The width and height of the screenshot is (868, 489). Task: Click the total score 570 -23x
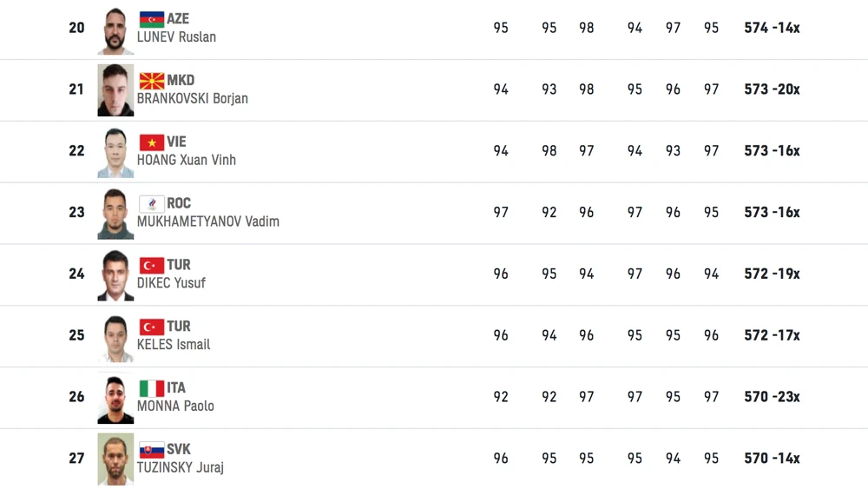pos(772,397)
